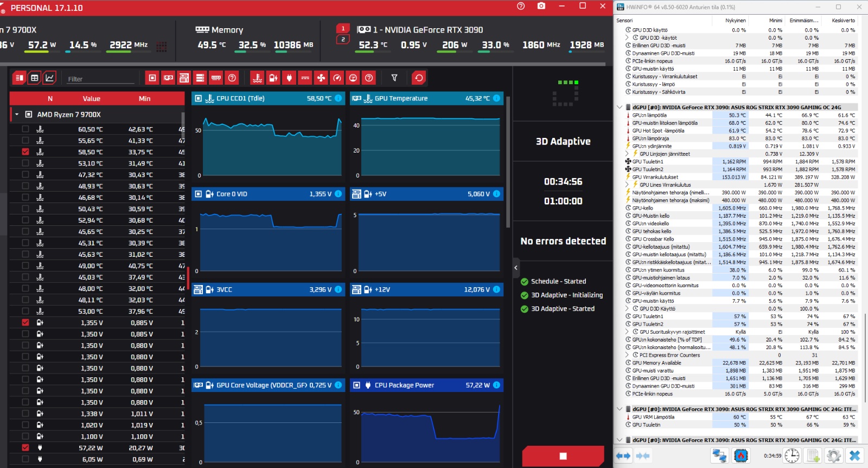Filter OCCT sensors by temperature
The image size is (868, 468).
[258, 78]
